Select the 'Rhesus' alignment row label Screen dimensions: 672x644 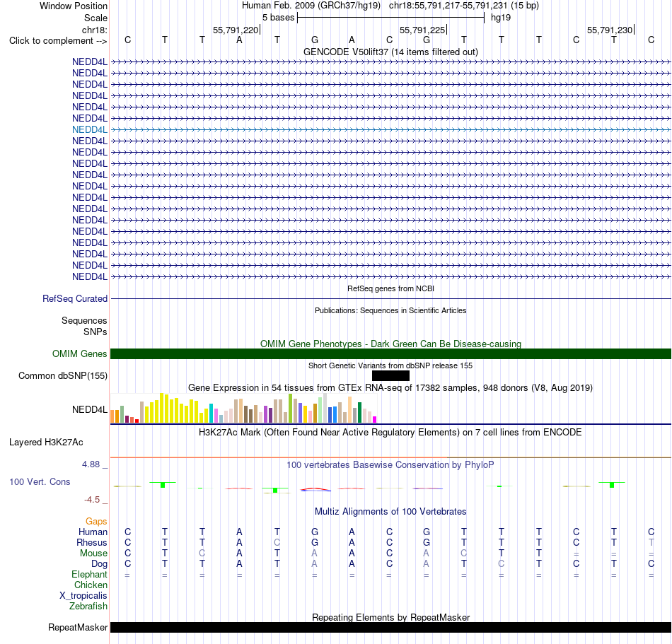tap(92, 542)
